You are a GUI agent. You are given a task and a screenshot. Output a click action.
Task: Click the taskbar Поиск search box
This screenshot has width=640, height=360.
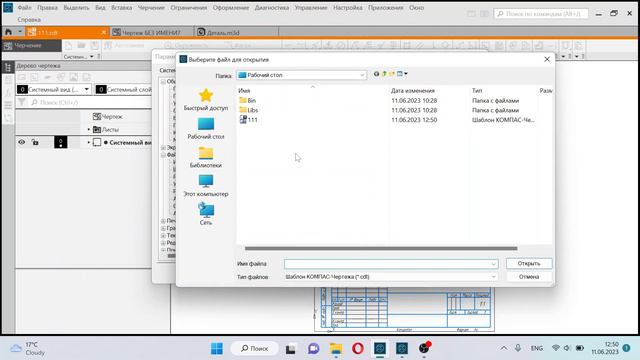(x=255, y=349)
